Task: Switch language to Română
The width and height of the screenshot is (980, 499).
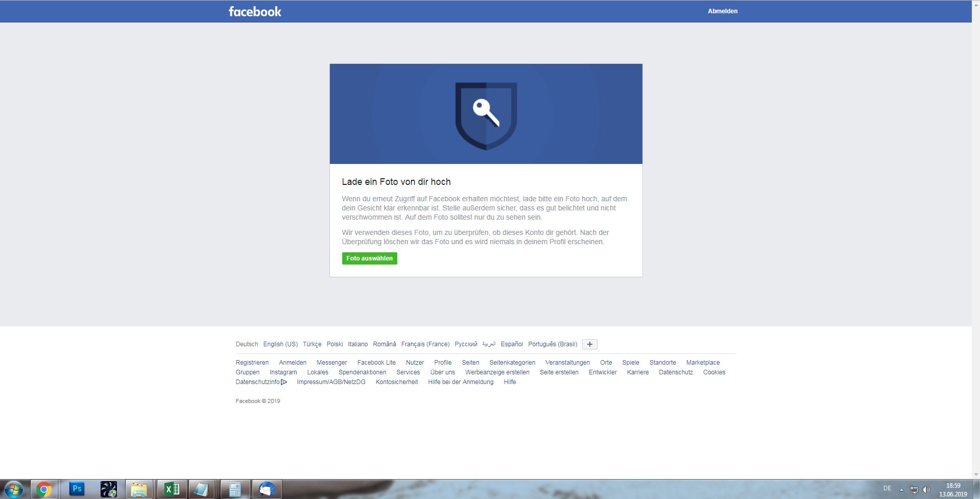Action: (385, 344)
